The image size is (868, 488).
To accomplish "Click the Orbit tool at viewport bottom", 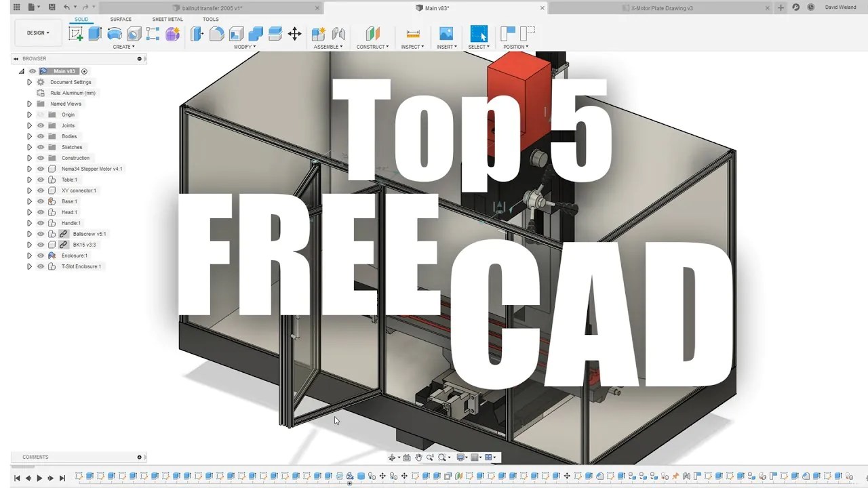I will [x=393, y=457].
